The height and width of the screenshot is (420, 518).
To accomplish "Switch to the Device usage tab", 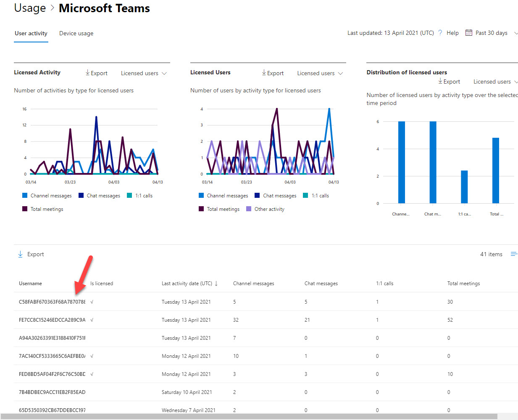I will 76,33.
